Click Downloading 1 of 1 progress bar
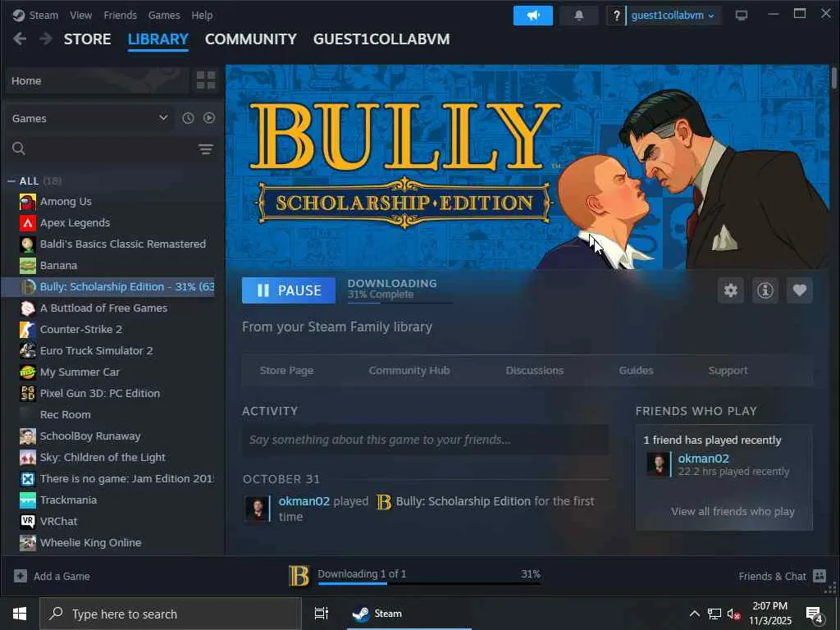Screen dimensions: 840x630 [x=429, y=583]
